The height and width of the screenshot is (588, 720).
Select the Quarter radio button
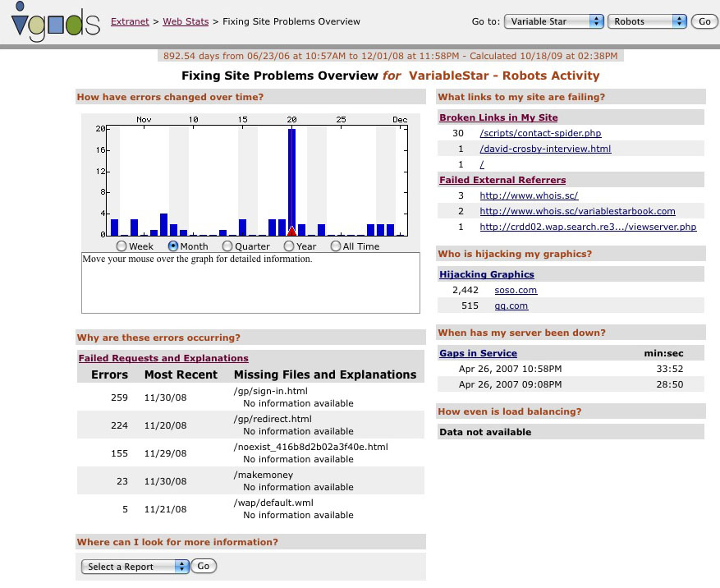(227, 246)
